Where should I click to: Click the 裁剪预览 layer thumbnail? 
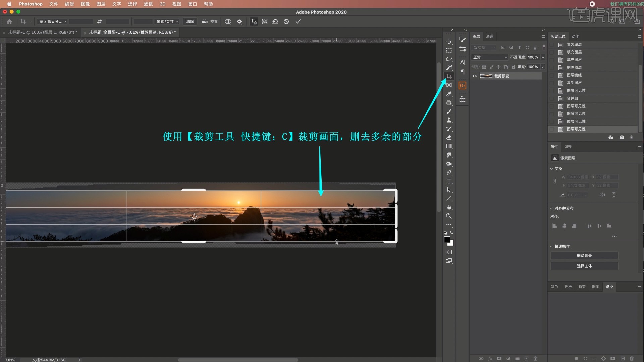486,76
